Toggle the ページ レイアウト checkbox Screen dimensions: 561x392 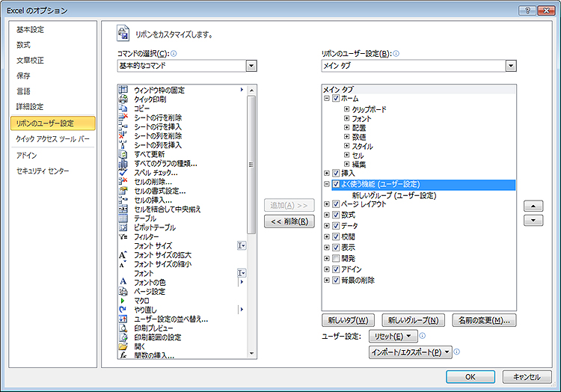click(x=336, y=204)
